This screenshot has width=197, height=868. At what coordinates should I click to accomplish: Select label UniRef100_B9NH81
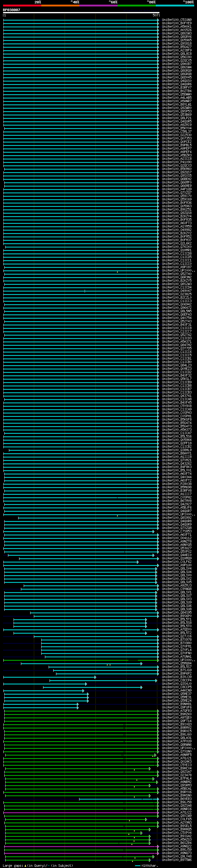pos(177,704)
